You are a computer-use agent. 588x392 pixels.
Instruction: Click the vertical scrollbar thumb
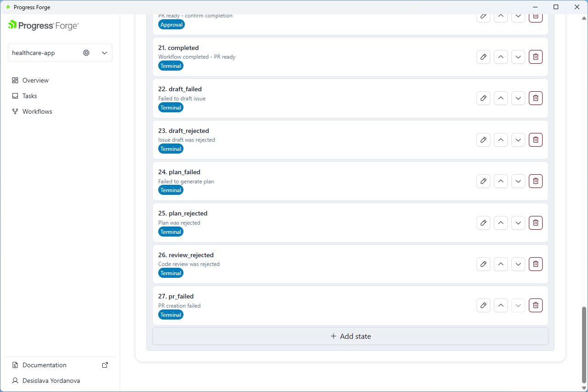tap(584, 345)
